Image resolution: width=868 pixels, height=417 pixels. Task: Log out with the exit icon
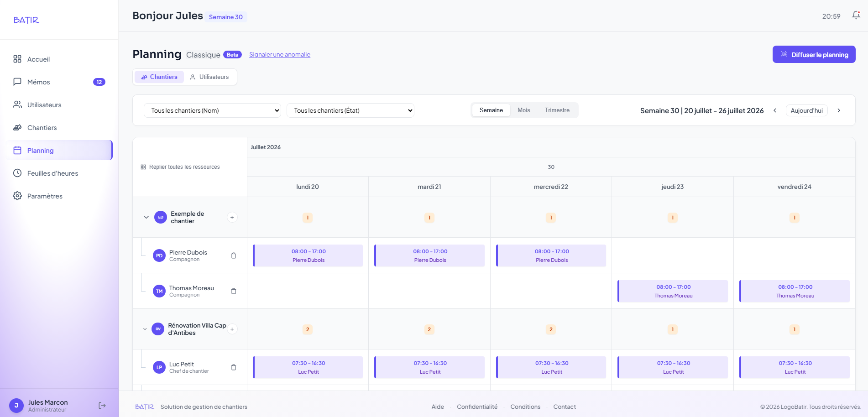coord(102,406)
